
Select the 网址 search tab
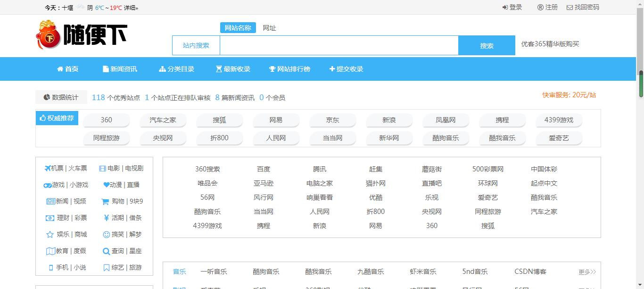click(x=270, y=28)
